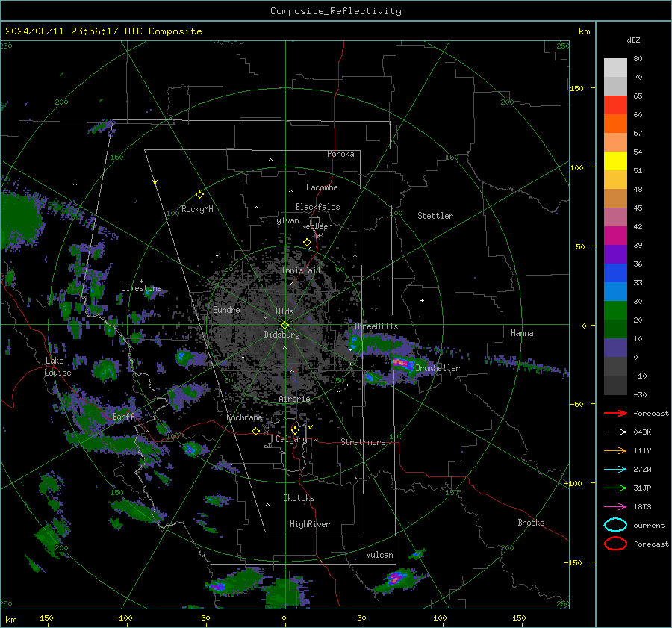Click the magenta storm core near Drumheller
672x628 pixels.
pos(402,364)
